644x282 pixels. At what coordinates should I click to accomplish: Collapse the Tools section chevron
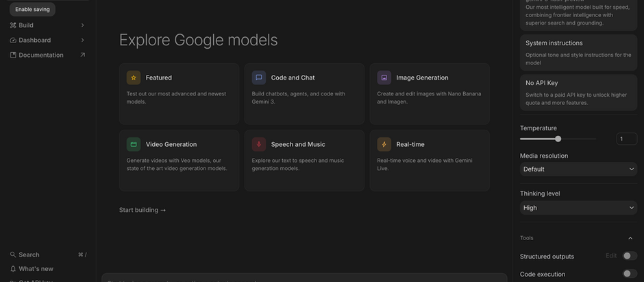[x=630, y=238]
